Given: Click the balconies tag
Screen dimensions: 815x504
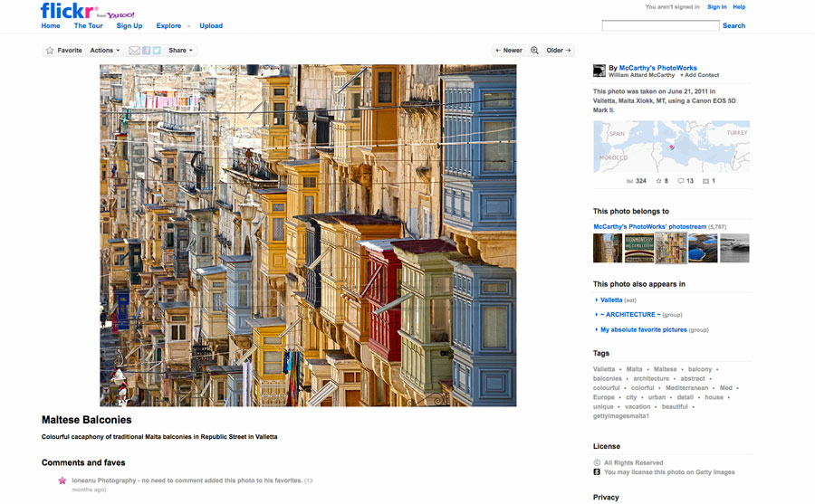Looking at the screenshot, I should (x=607, y=378).
